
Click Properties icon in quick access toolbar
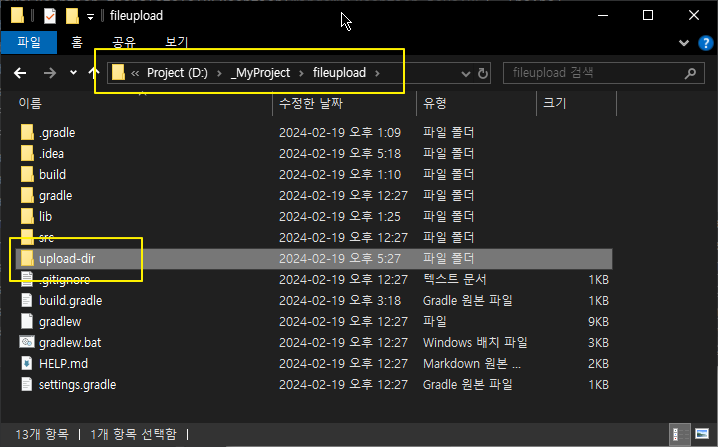[x=49, y=16]
